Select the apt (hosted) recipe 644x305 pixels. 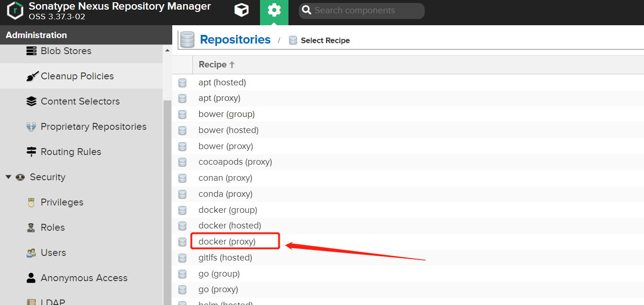[x=222, y=83]
